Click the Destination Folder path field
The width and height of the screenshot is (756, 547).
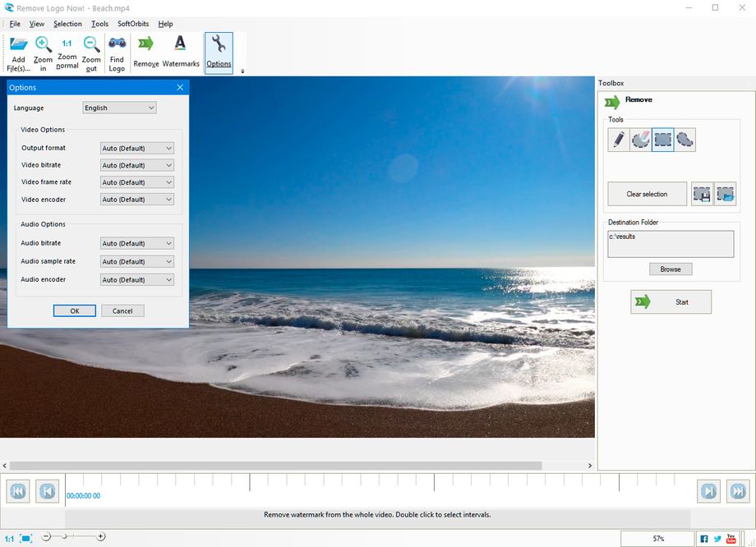[x=671, y=243]
